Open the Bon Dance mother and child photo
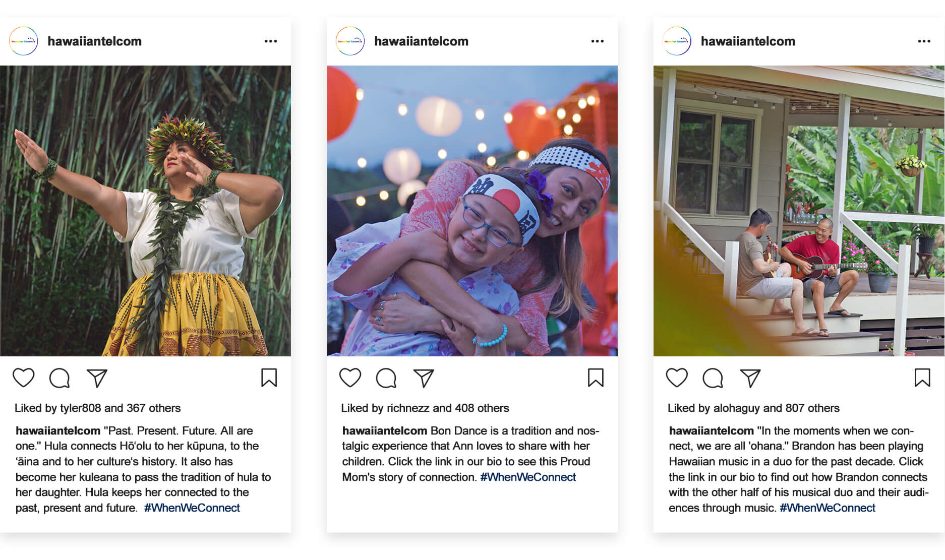945x560 pixels. coord(472,211)
